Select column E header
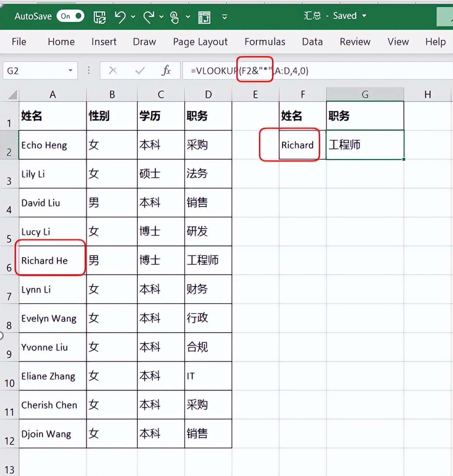 click(x=255, y=95)
